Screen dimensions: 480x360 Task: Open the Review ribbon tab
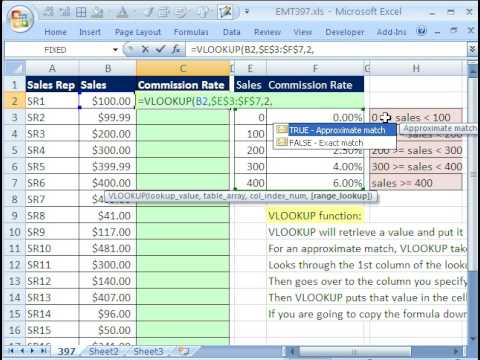(x=267, y=32)
